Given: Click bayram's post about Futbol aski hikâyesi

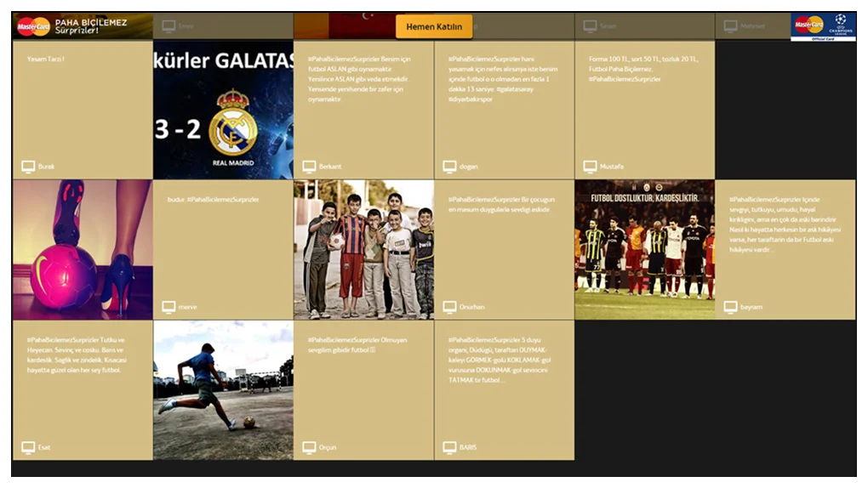Looking at the screenshot, I should [x=785, y=224].
